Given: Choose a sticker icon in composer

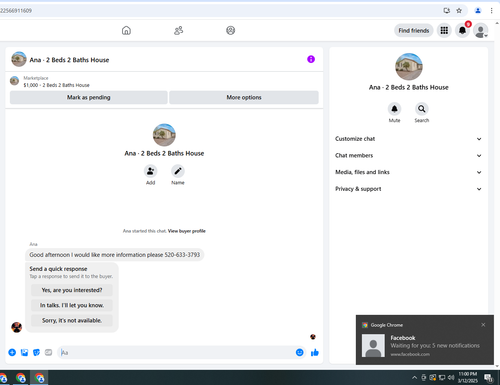Looking at the screenshot, I should pyautogui.click(x=36, y=352).
